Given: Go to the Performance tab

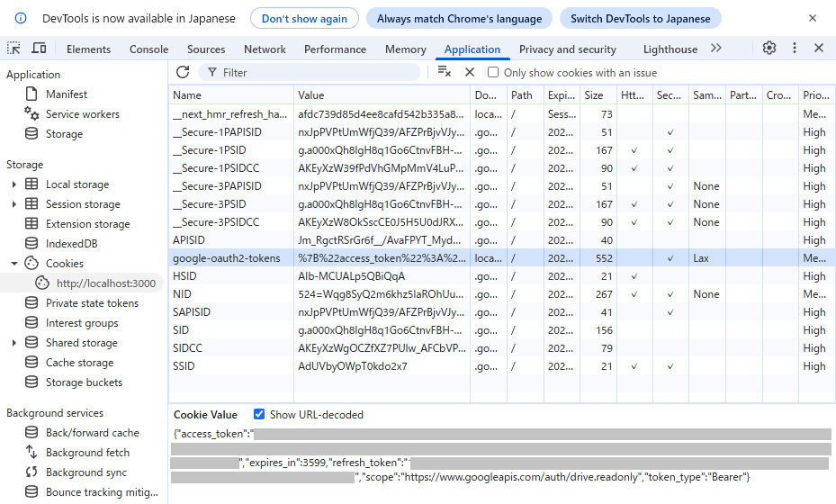Looking at the screenshot, I should [335, 49].
